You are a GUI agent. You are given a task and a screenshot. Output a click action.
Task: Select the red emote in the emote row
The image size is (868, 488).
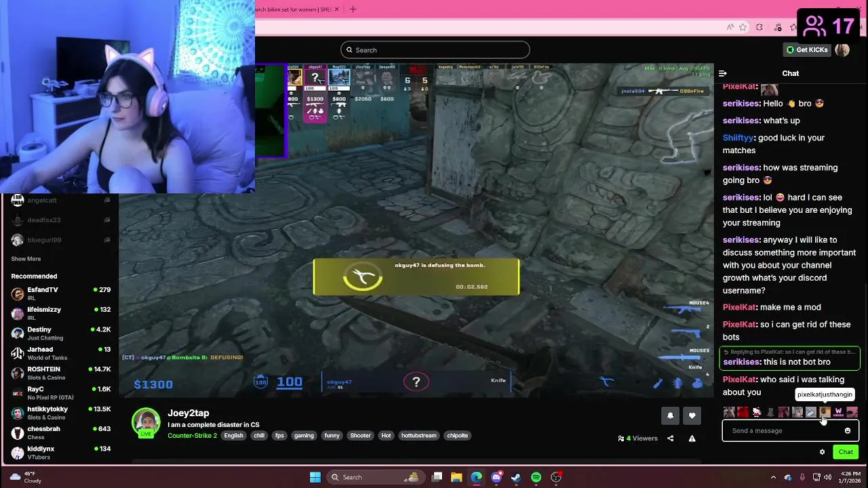(x=743, y=412)
